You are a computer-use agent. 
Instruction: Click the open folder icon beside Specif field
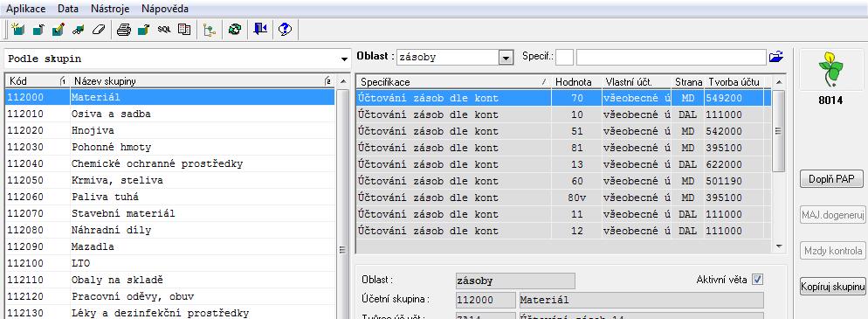pyautogui.click(x=776, y=57)
